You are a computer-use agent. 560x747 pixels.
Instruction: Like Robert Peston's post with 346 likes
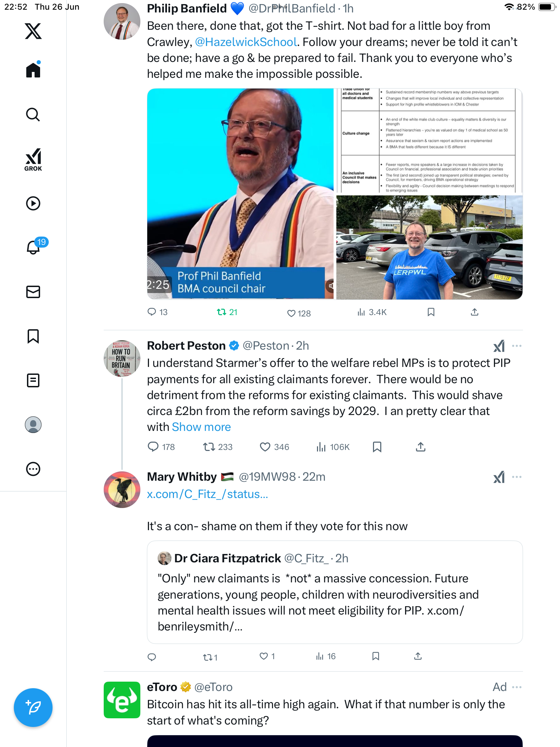pyautogui.click(x=274, y=447)
